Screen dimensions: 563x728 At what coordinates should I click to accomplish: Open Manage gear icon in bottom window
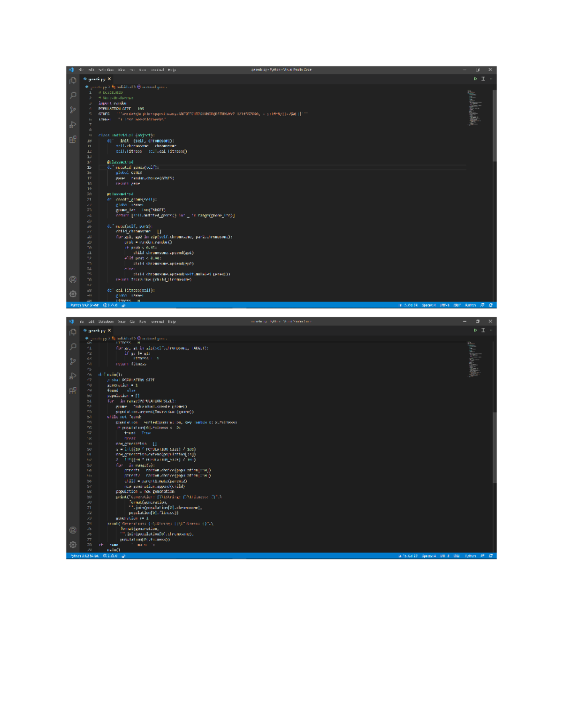(73, 545)
